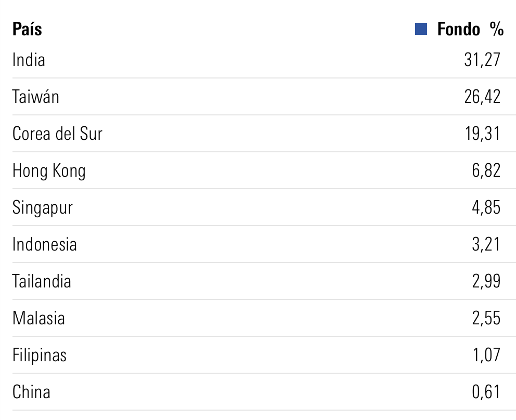516x420 pixels.
Task: Click the Singapur country name
Action: pyautogui.click(x=43, y=207)
